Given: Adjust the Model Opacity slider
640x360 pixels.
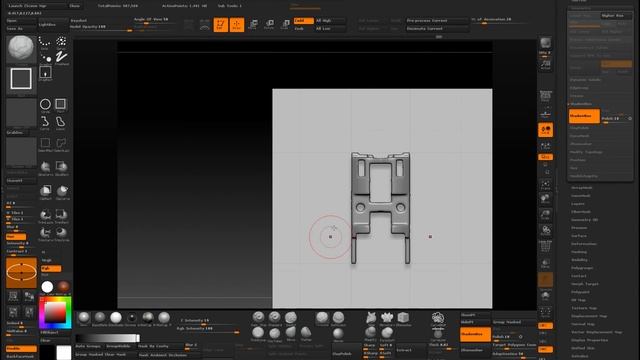Looking at the screenshot, I should (100, 28).
